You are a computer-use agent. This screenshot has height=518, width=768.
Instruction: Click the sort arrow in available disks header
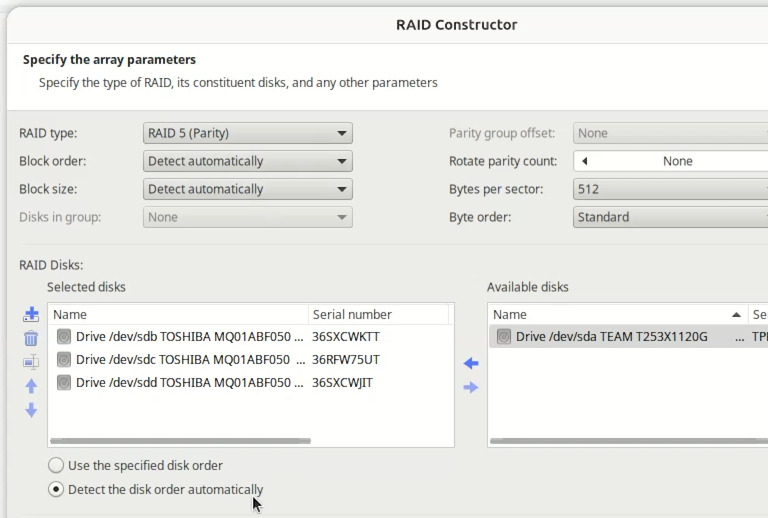point(736,315)
